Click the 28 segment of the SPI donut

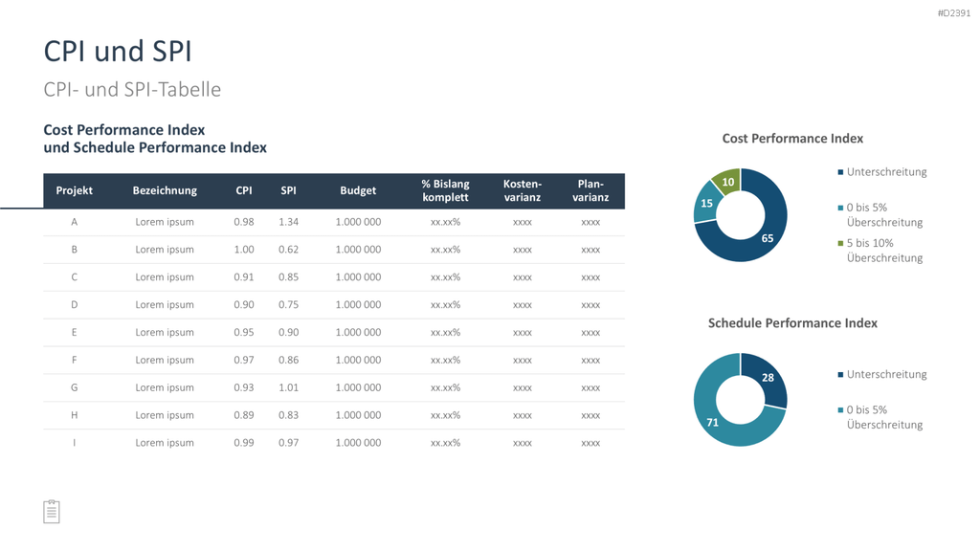[768, 377]
